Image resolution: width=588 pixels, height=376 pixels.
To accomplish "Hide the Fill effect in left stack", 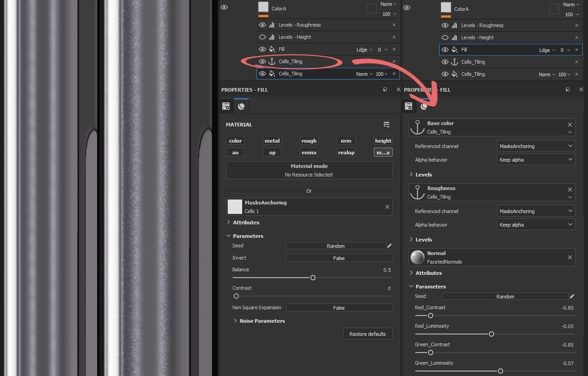I will click(262, 49).
